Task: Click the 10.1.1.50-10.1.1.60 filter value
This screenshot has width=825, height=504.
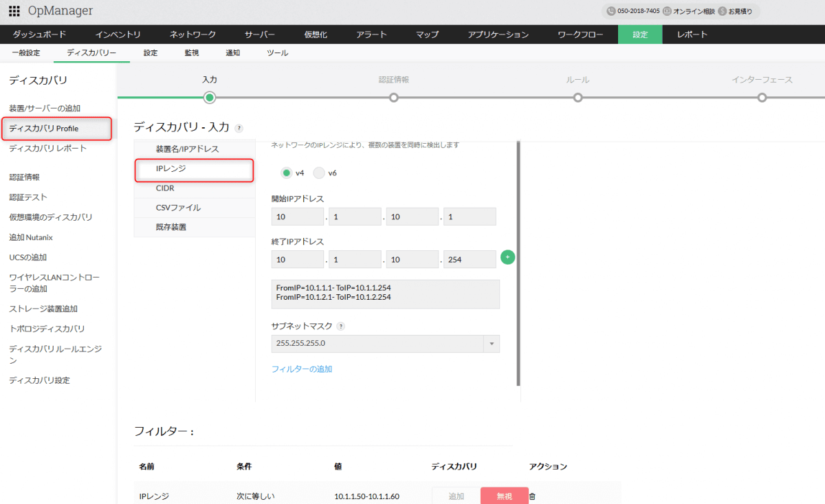Action: coord(366,496)
